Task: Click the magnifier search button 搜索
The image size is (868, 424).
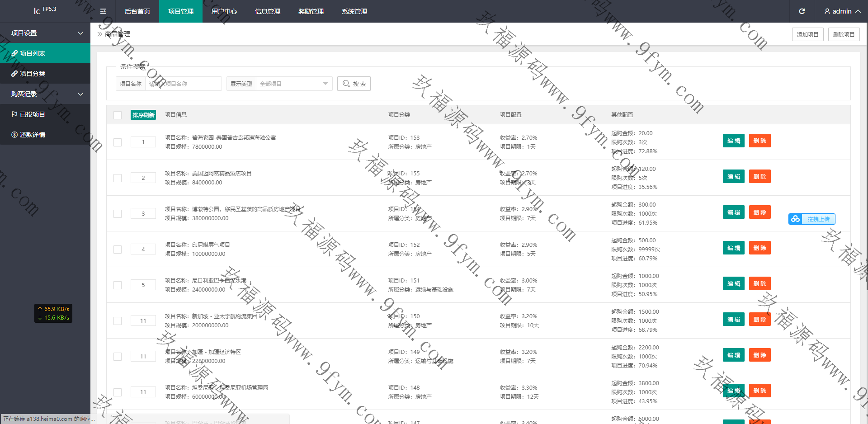Action: coord(354,84)
